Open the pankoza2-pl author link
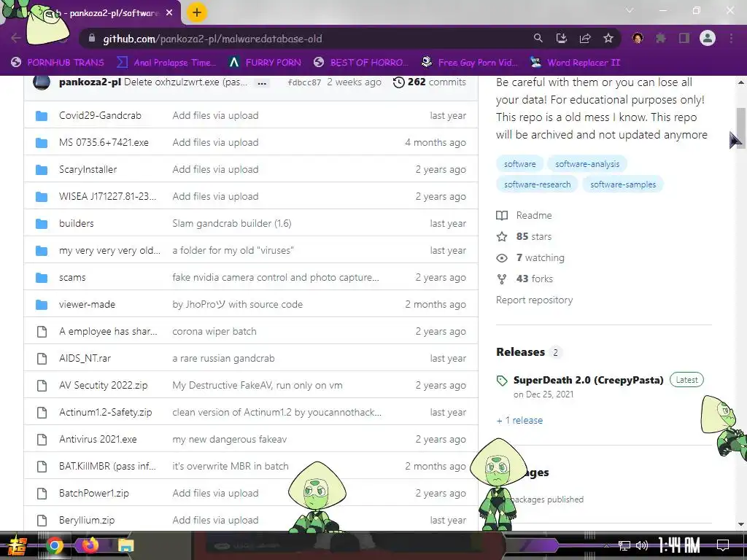Viewport: 747px width, 560px height. (x=90, y=82)
